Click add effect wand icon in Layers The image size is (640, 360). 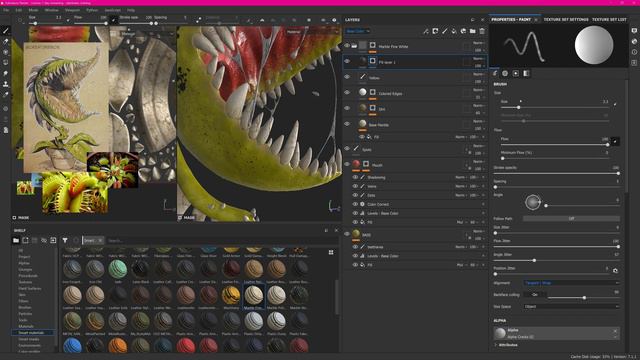coord(426,31)
